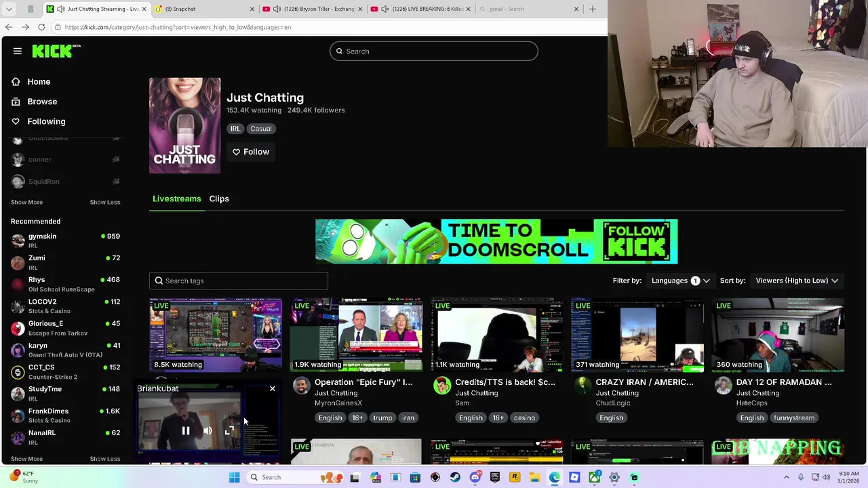Open NanaIRL recommended channel

click(x=66, y=437)
